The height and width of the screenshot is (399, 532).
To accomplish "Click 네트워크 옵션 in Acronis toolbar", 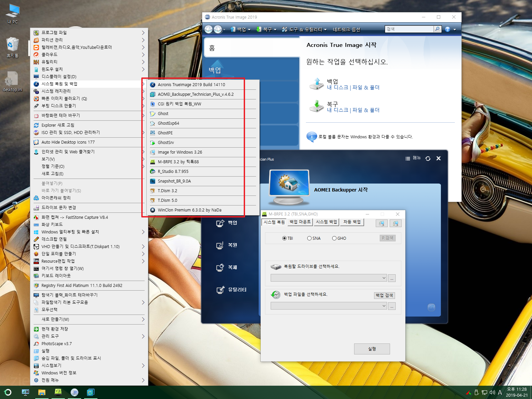I will click(346, 30).
